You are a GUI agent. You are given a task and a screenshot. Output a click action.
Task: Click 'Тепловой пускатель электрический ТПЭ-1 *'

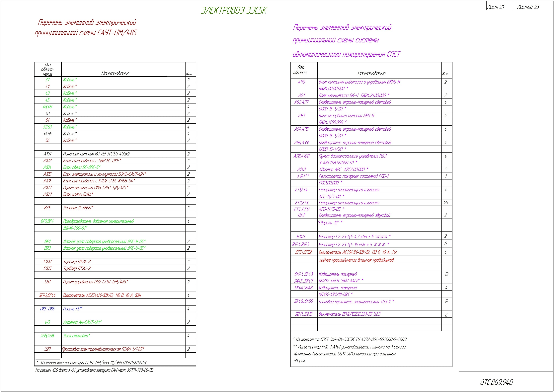(356, 302)
